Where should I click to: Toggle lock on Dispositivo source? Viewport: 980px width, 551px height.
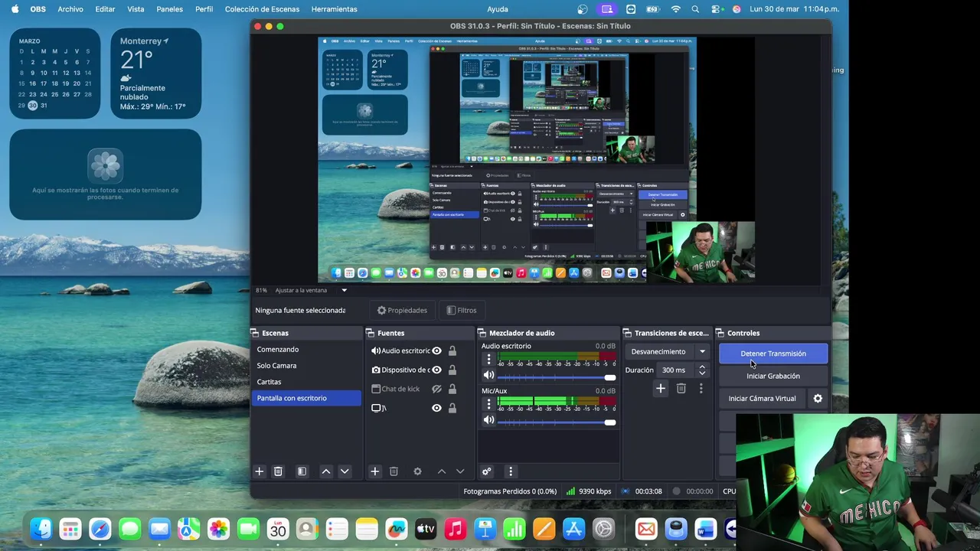(452, 370)
